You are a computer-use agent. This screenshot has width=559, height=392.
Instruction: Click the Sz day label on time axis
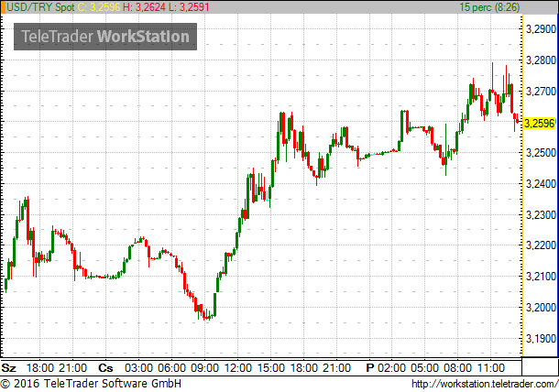click(x=9, y=368)
